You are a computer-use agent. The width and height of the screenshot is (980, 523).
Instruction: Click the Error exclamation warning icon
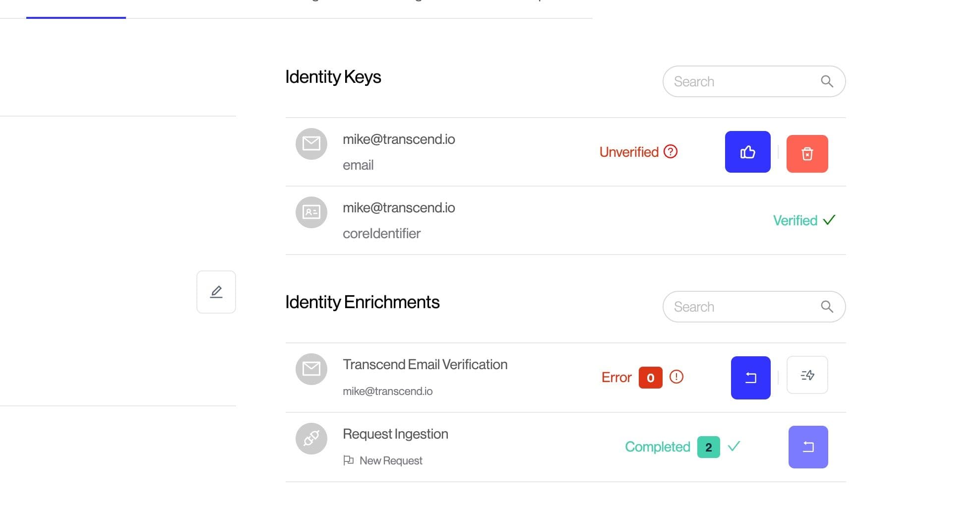[676, 377]
